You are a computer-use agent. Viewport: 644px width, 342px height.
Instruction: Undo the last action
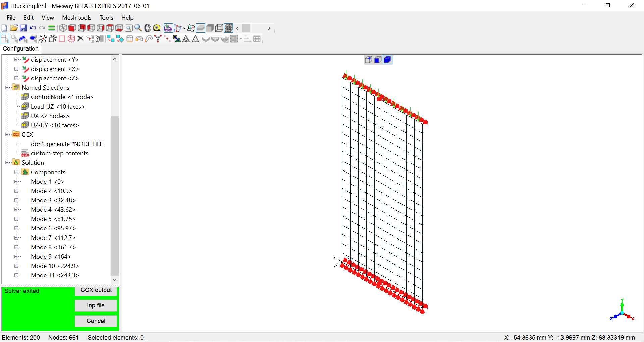click(33, 28)
